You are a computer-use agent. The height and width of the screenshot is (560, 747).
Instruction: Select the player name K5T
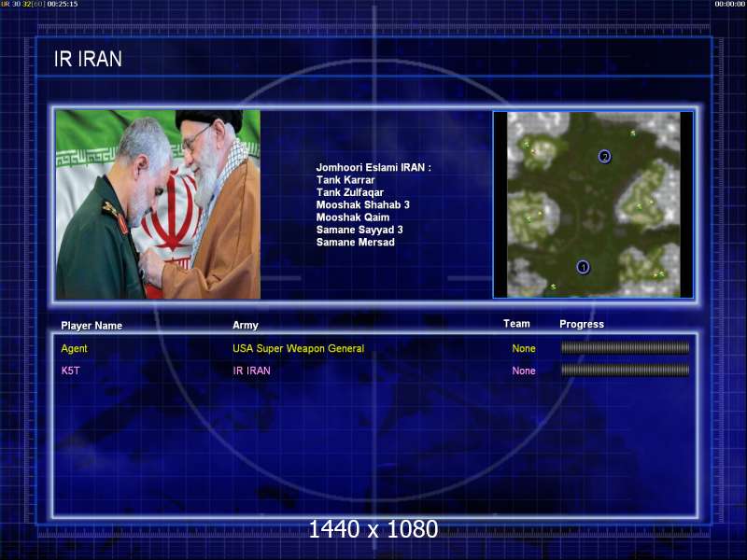[x=71, y=371]
